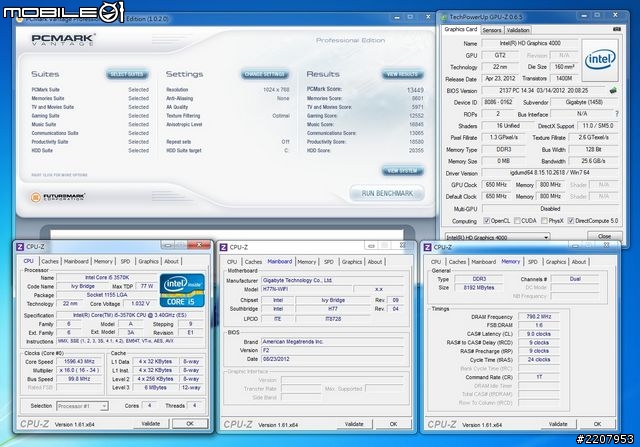Minimize the PCMark Vantage window
This screenshot has width=640, height=447.
pos(397,17)
